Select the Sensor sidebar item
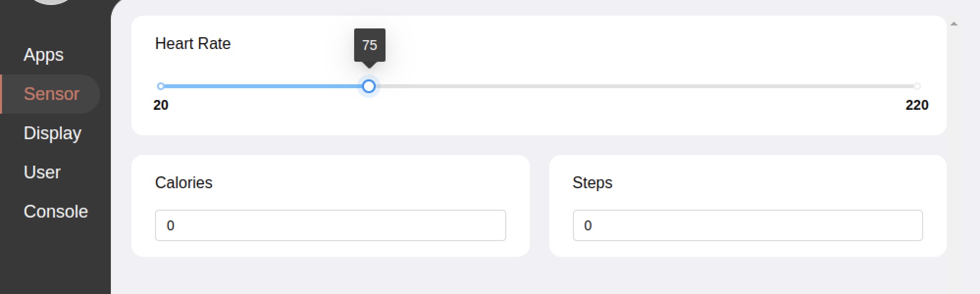980x294 pixels. (x=52, y=94)
